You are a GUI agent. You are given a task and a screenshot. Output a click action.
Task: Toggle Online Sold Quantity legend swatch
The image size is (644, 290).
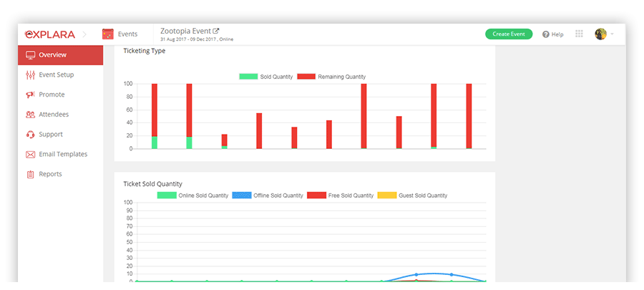point(166,195)
